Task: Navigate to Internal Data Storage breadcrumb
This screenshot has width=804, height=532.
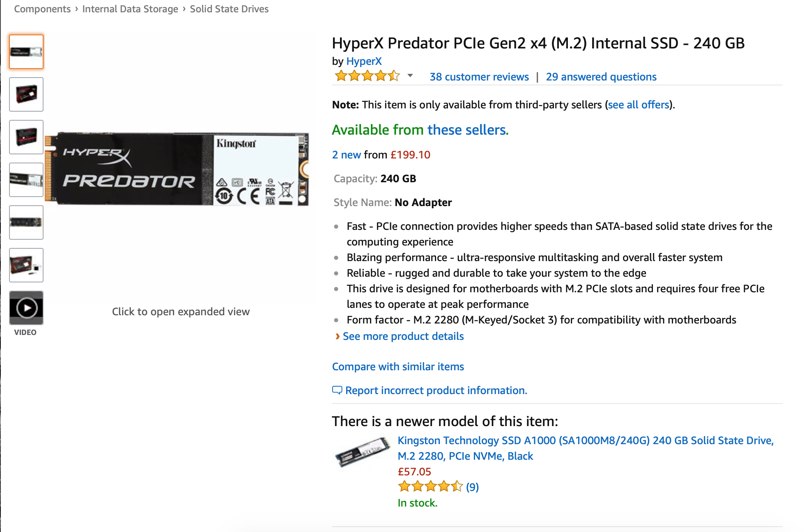Action: pos(130,9)
